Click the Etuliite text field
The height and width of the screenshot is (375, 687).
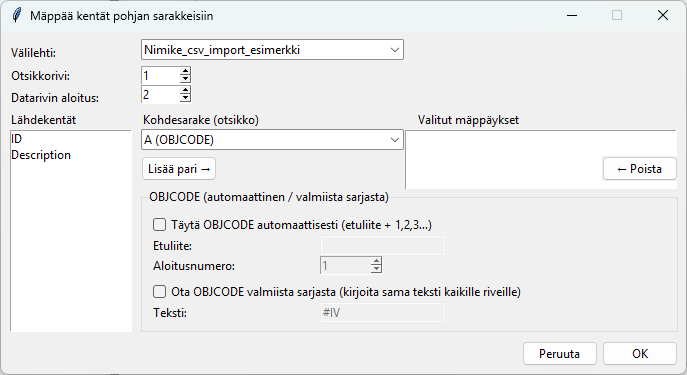pyautogui.click(x=383, y=245)
